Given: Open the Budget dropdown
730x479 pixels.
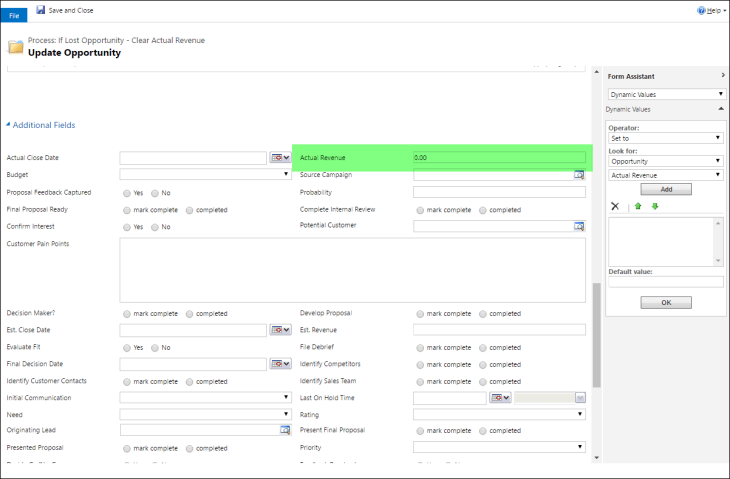Looking at the screenshot, I should (205, 175).
